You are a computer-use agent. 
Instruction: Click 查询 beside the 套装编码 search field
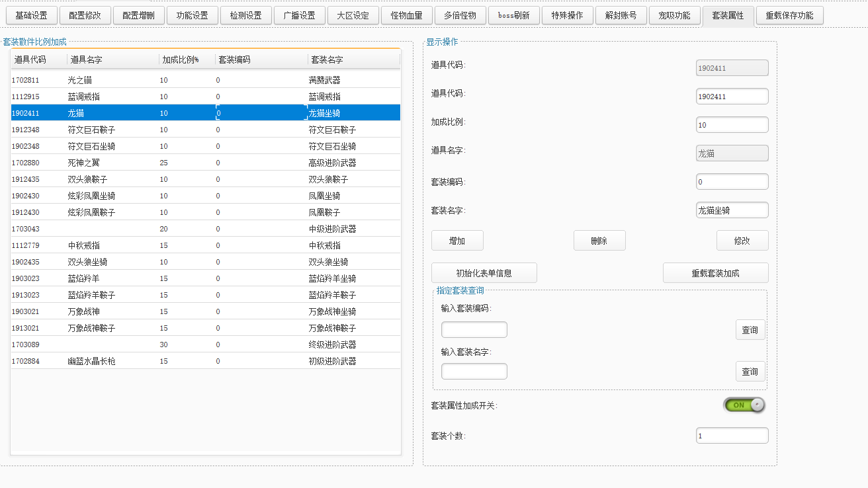[750, 330]
